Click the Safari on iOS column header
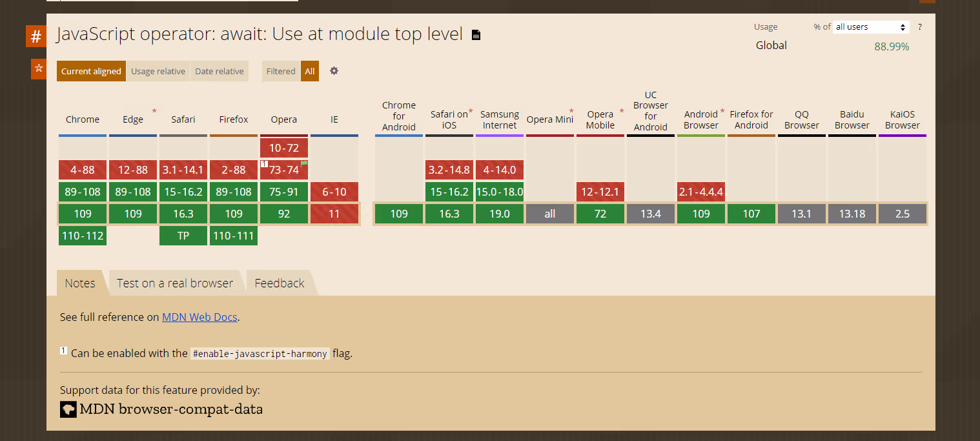 coord(449,119)
